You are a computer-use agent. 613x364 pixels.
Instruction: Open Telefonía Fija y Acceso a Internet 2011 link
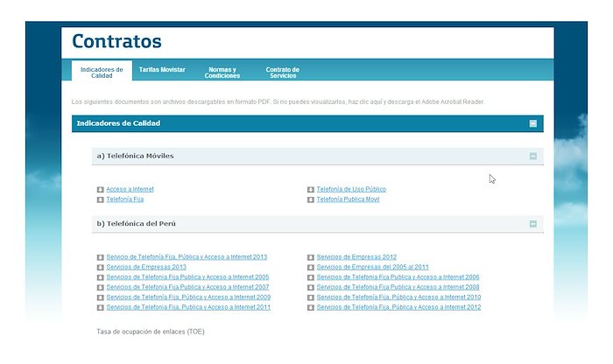tap(188, 307)
